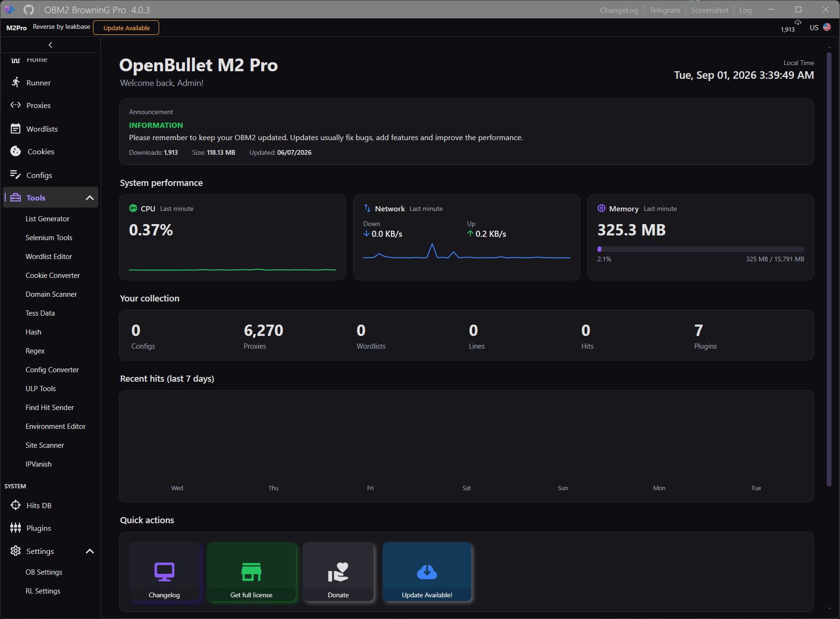The height and width of the screenshot is (619, 840).
Task: Open Cookie Converter tool
Action: pos(53,276)
